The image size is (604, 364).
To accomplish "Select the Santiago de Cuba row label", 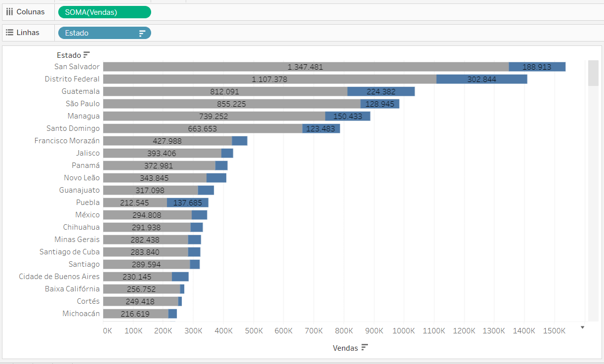I will [x=70, y=252].
